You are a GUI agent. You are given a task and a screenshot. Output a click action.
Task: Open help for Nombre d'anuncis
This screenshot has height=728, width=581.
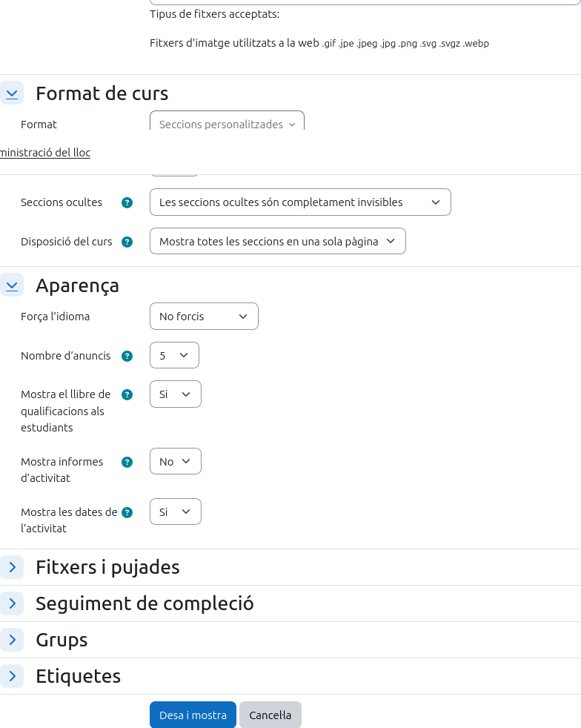[127, 356]
